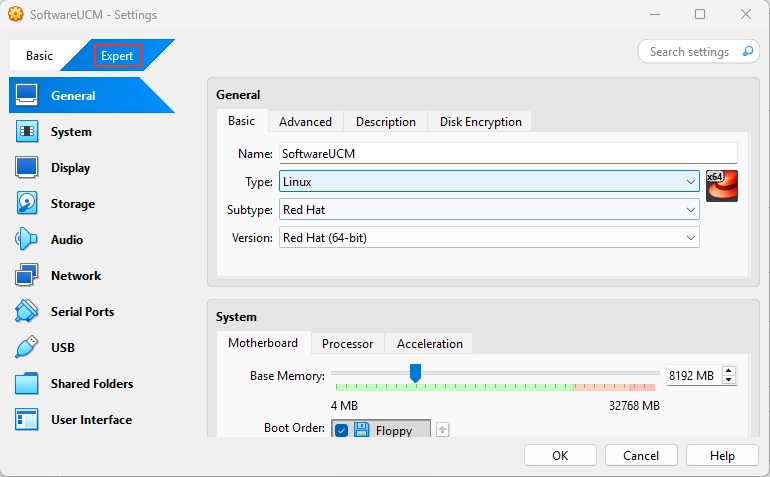The width and height of the screenshot is (770, 477).
Task: Open the Description tab
Action: click(385, 121)
